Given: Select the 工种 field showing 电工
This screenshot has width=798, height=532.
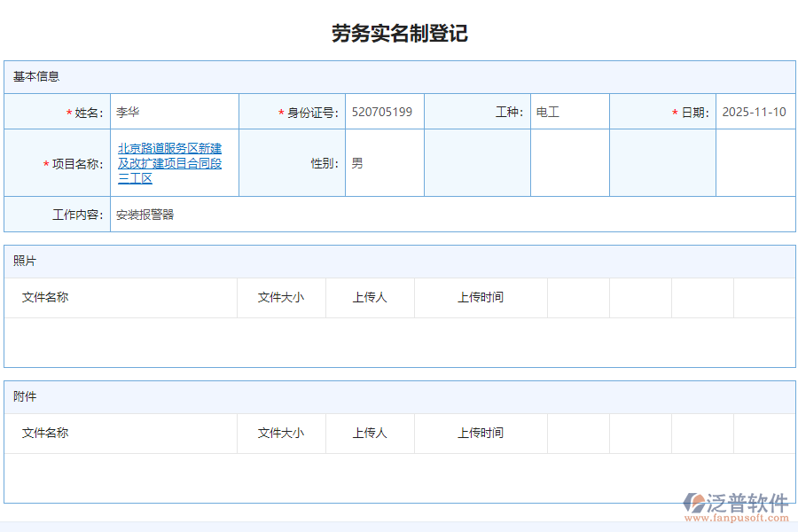Looking at the screenshot, I should tap(569, 111).
